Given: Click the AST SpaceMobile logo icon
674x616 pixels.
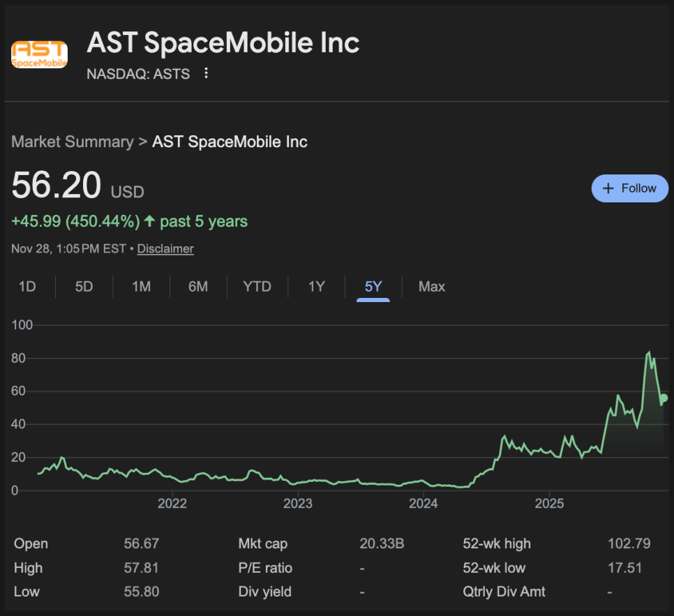Looking at the screenshot, I should coord(39,54).
